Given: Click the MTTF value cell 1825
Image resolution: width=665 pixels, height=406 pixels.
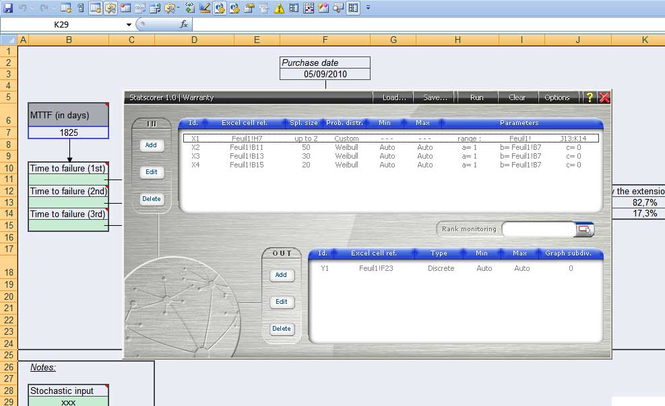Looking at the screenshot, I should point(68,133).
